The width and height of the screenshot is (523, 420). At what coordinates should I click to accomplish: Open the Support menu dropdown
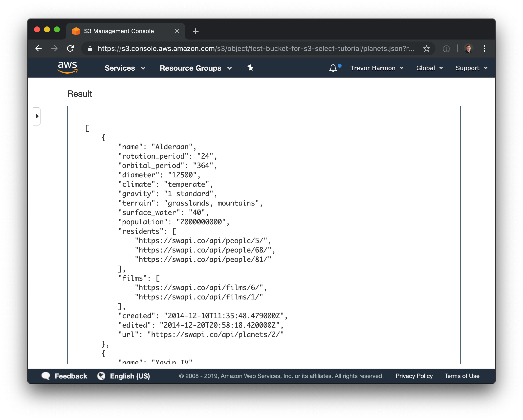[471, 68]
